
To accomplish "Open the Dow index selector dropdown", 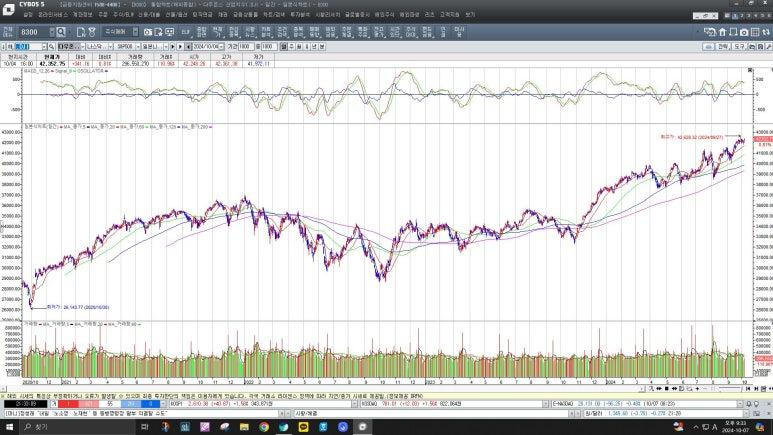I will pos(82,46).
